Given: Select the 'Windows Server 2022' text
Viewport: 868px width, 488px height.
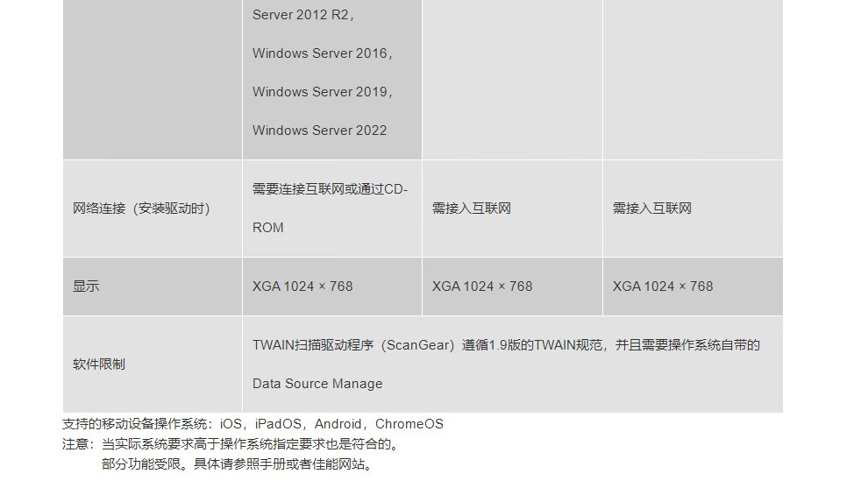Looking at the screenshot, I should tap(319, 131).
